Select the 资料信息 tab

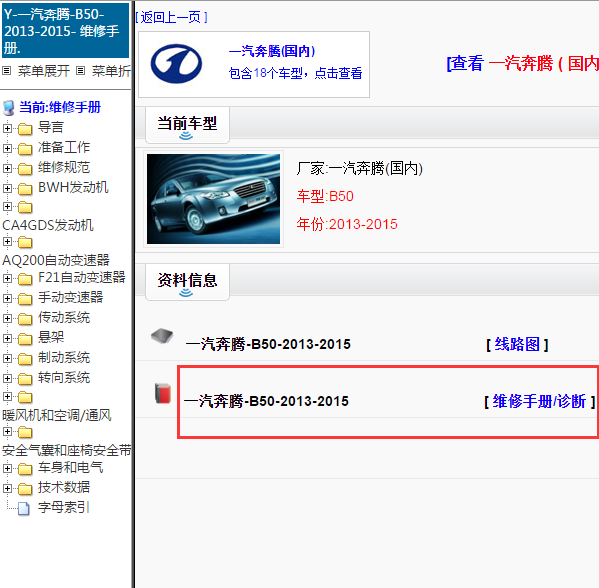tap(187, 282)
